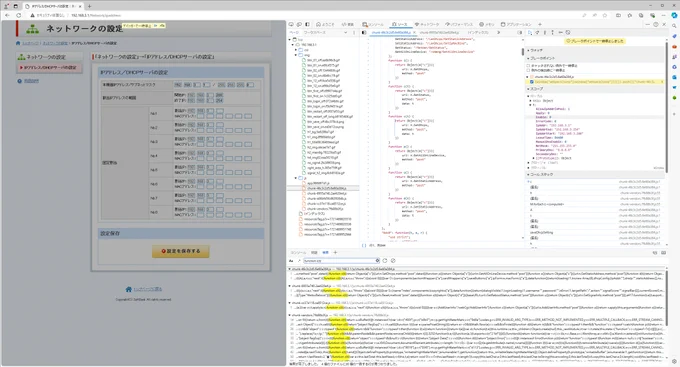Toggle the device emulation icon in DevTools

tap(299, 24)
